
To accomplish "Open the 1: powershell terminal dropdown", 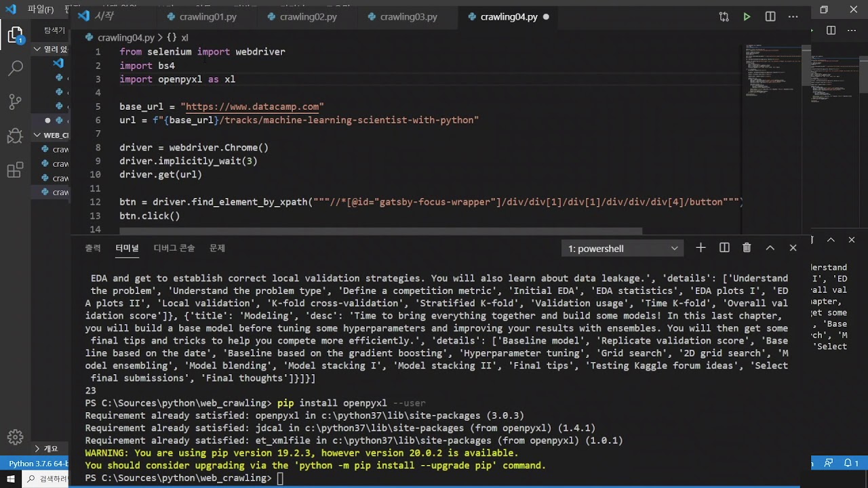I will point(623,249).
